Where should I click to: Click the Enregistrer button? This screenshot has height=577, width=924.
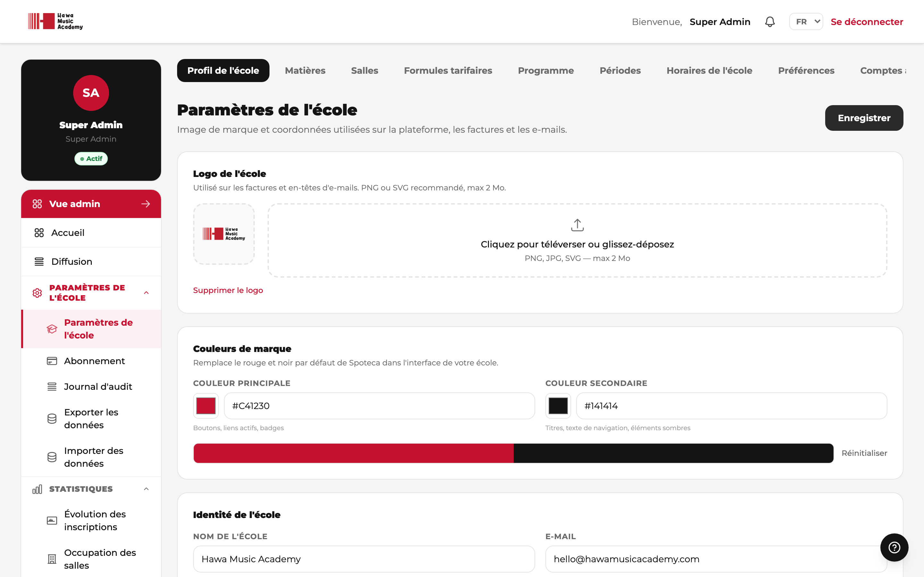pyautogui.click(x=864, y=118)
